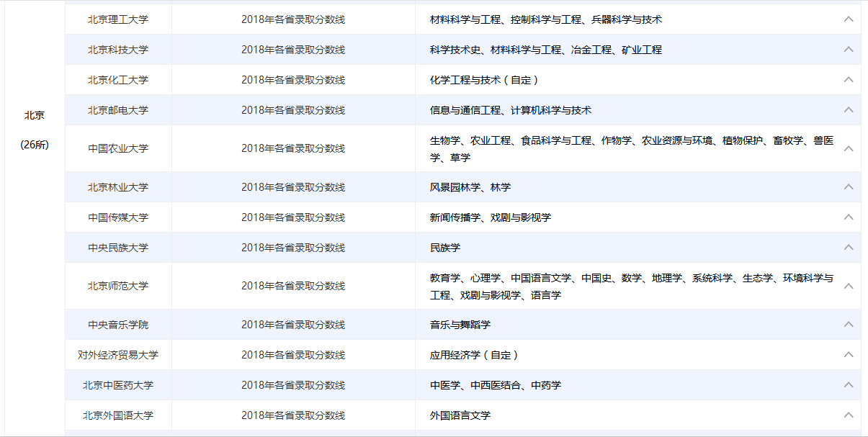The height and width of the screenshot is (437, 868).
Task: View 2018年各省录取分数线 for 对外经济贸易大学
Action: pos(293,355)
